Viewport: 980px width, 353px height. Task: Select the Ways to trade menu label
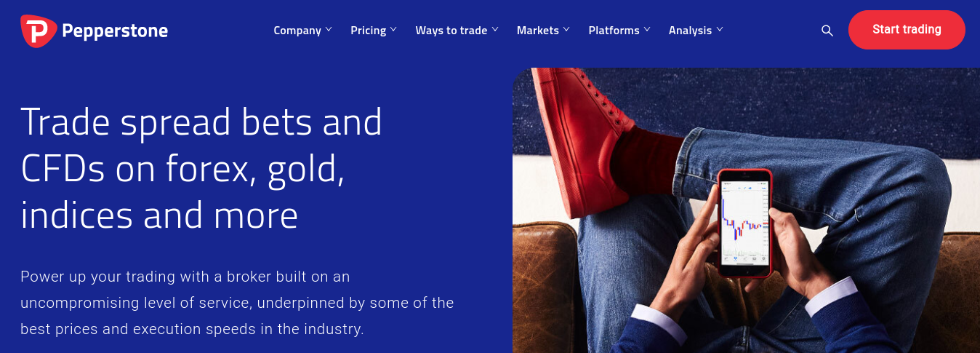coord(451,31)
